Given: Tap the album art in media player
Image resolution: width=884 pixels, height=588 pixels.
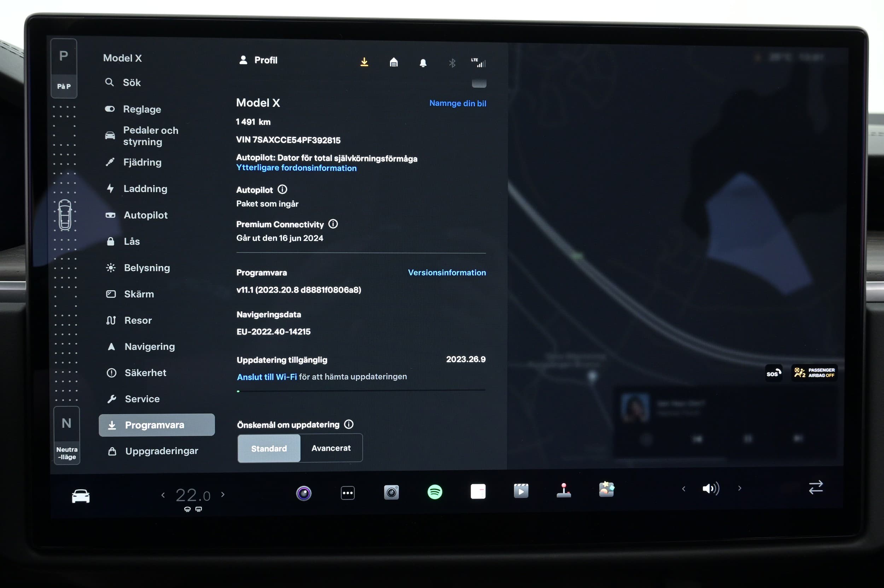Looking at the screenshot, I should [635, 408].
